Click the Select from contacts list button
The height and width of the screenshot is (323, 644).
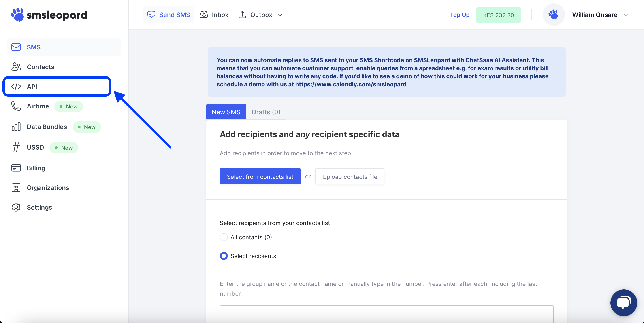pyautogui.click(x=260, y=176)
